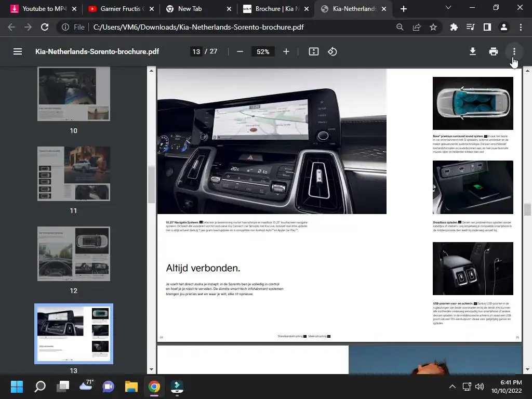Image resolution: width=532 pixels, height=399 pixels.
Task: Open a new browser tab
Action: pos(403,9)
